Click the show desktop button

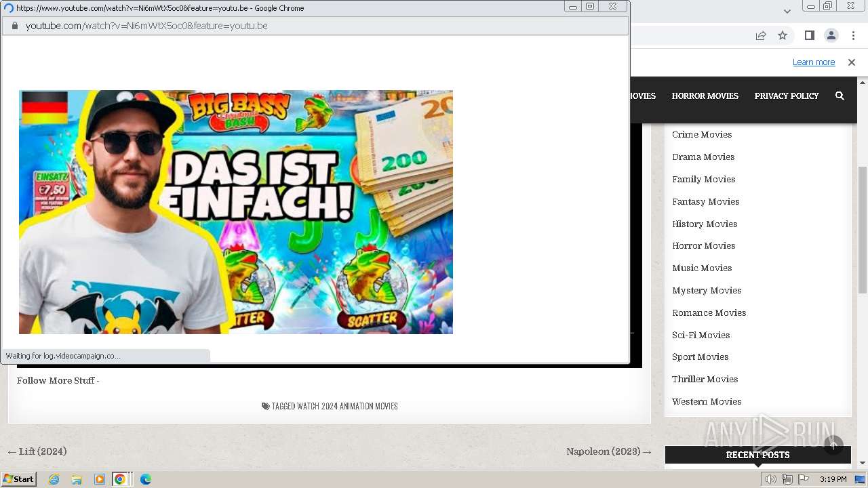[861, 479]
